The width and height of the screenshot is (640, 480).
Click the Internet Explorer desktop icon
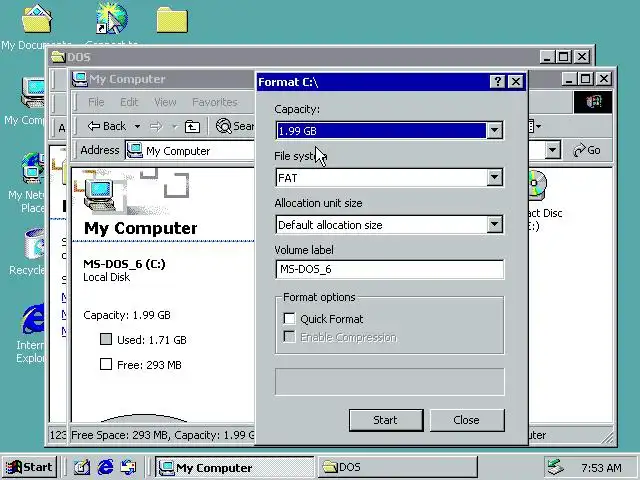tap(33, 318)
